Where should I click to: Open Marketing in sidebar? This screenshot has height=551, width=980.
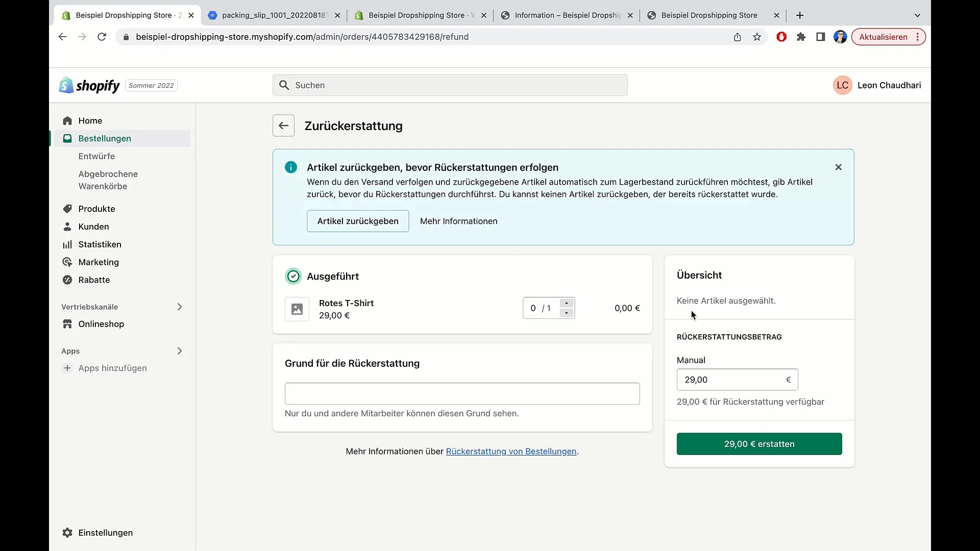point(99,262)
